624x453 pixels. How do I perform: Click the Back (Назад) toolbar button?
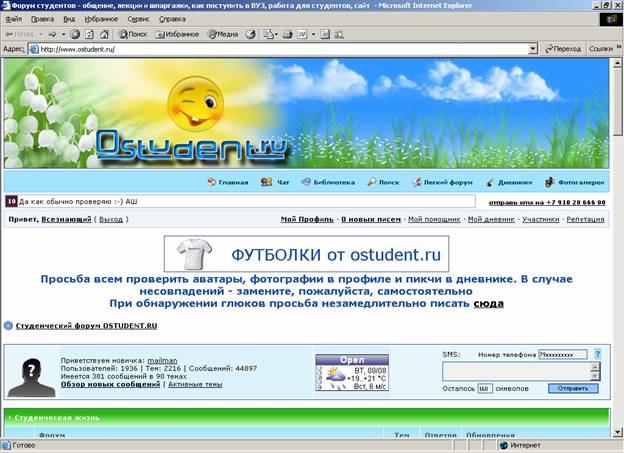click(19, 34)
